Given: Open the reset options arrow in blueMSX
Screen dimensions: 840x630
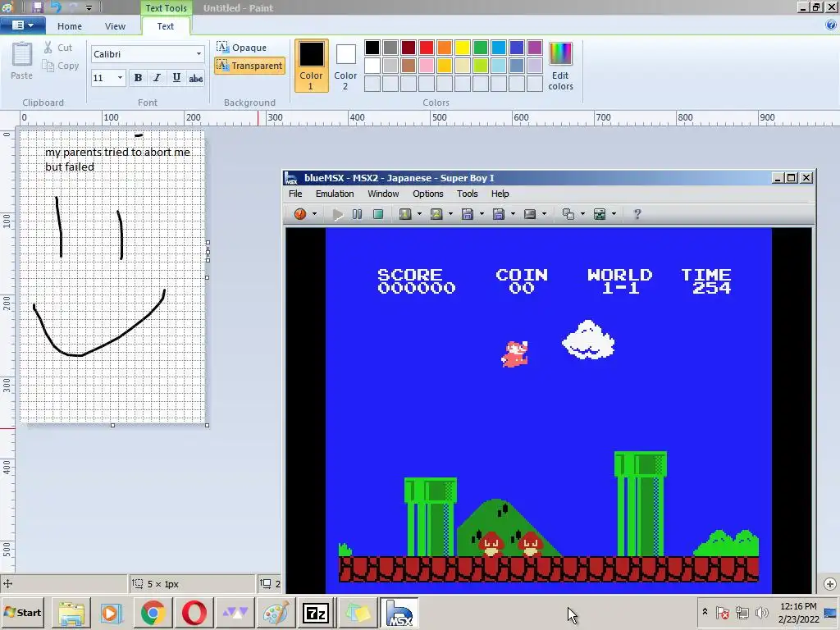Looking at the screenshot, I should (x=314, y=214).
